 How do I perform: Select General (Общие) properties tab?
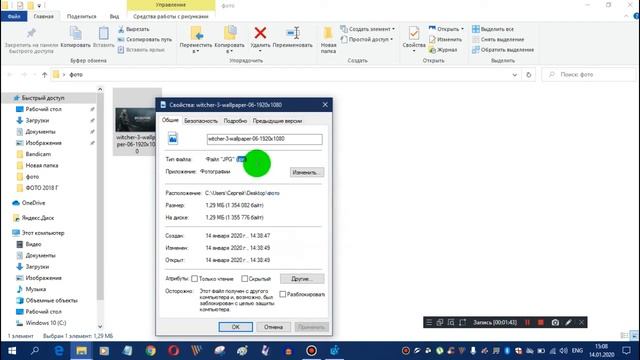point(170,120)
